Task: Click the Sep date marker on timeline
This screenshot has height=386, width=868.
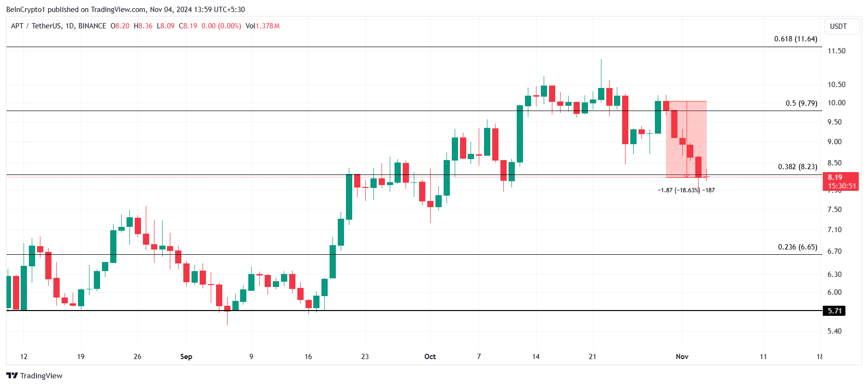Action: pos(186,357)
